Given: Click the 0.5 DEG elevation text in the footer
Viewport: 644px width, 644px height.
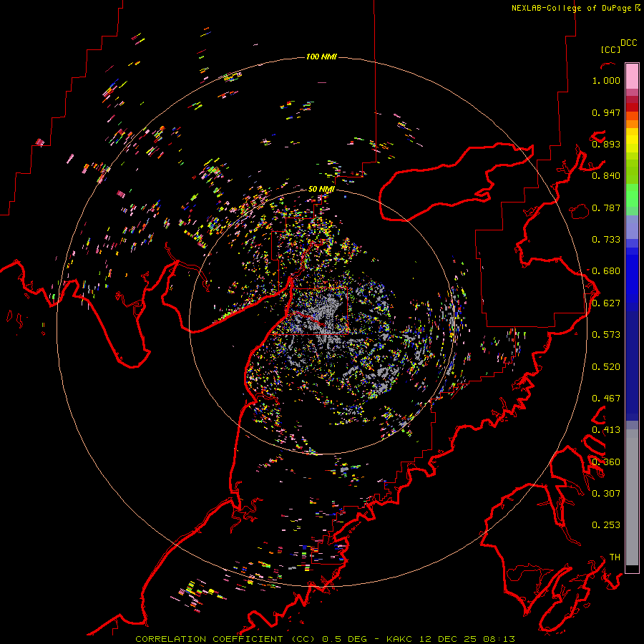Looking at the screenshot, I should [345, 639].
